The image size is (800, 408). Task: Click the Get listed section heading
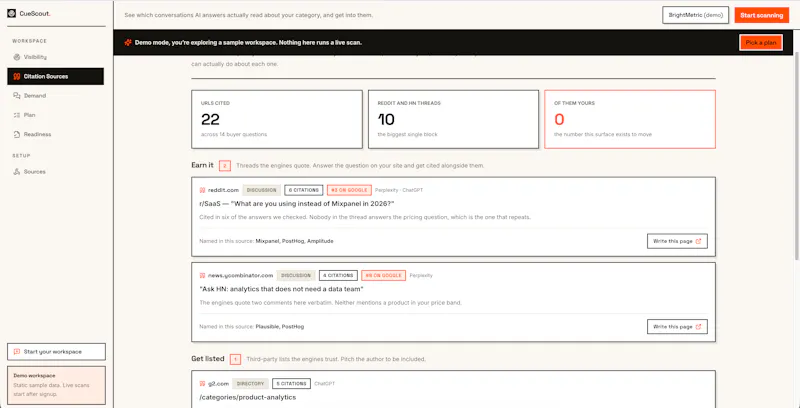[x=208, y=359]
